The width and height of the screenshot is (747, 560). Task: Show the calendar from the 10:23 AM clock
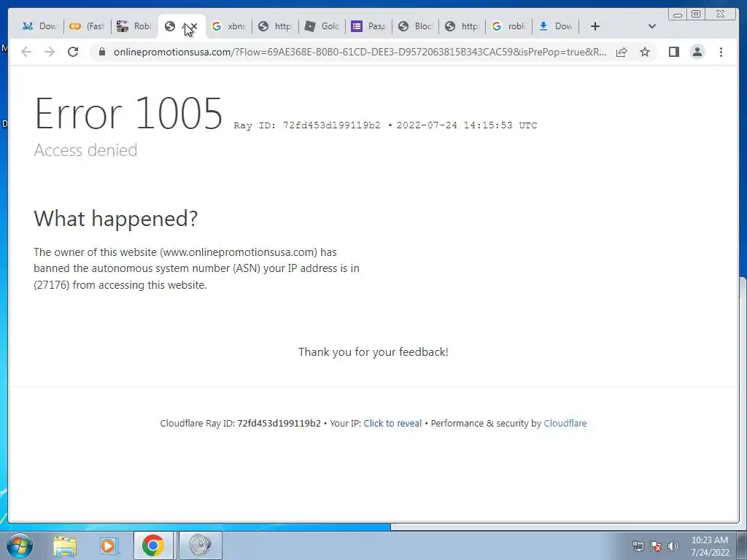click(710, 545)
